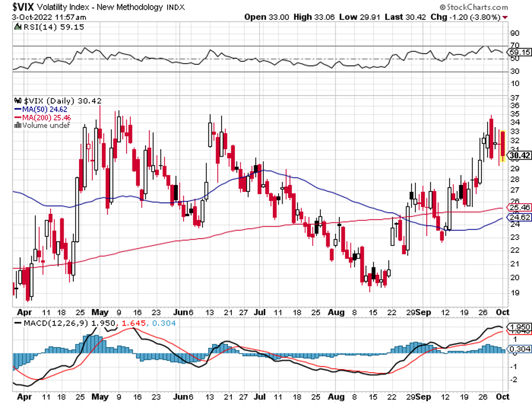Viewport: 532px width, 404px height.
Task: Click the Jul label on bottom axis
Action: point(260,397)
